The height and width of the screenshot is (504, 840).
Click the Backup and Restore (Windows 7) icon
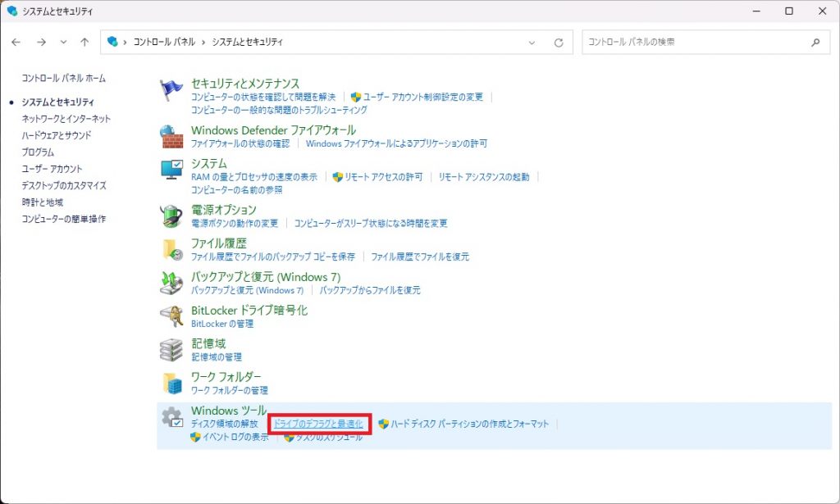[x=171, y=283]
